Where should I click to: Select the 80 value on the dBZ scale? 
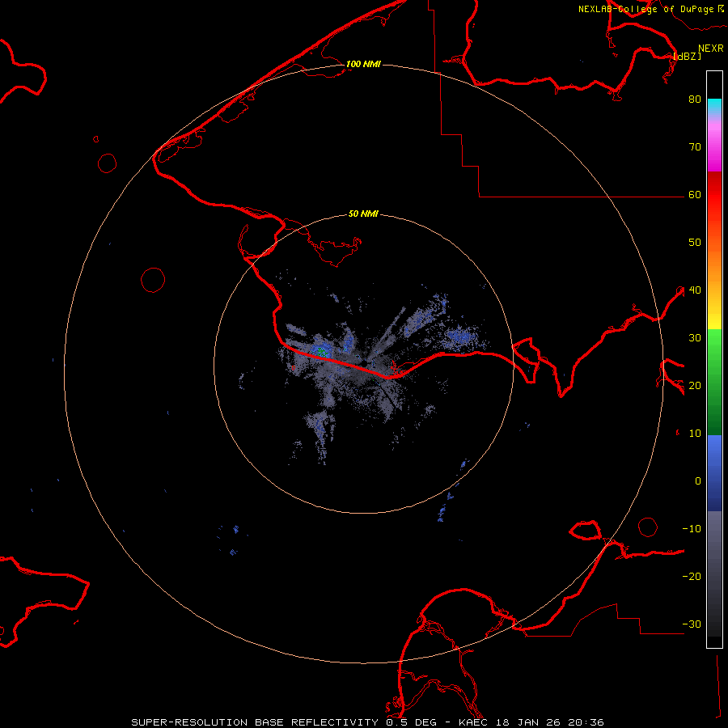(x=695, y=99)
